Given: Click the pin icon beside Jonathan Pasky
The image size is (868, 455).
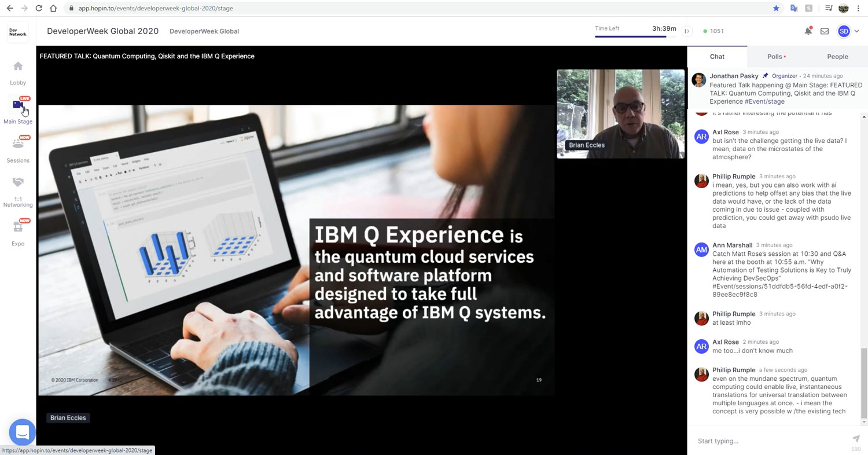Looking at the screenshot, I should coord(765,76).
